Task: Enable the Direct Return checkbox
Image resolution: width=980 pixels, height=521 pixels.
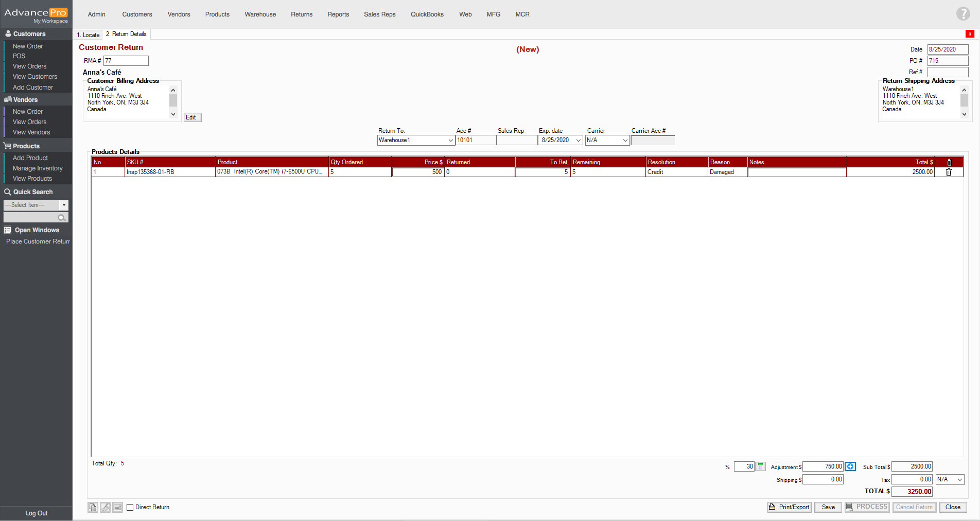Action: pos(130,508)
